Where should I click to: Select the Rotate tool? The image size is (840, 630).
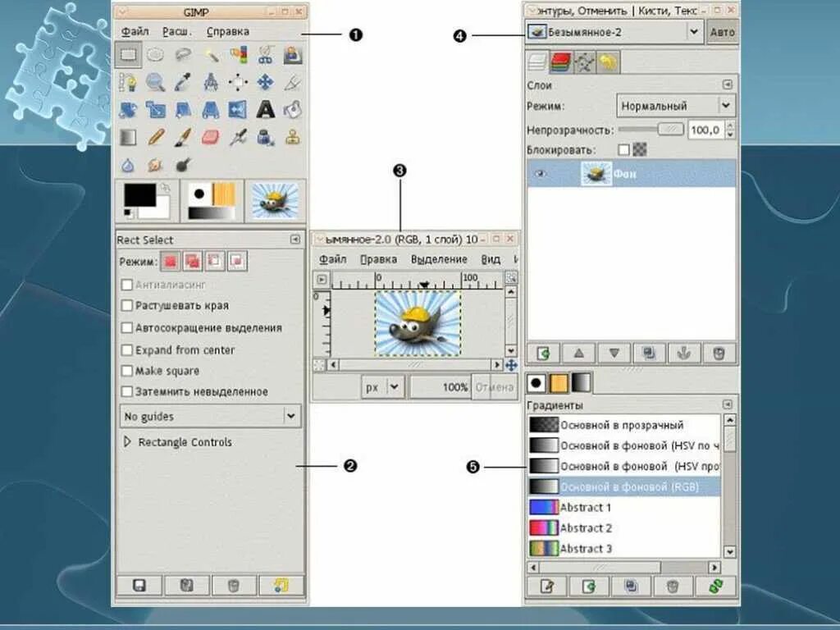pos(128,110)
